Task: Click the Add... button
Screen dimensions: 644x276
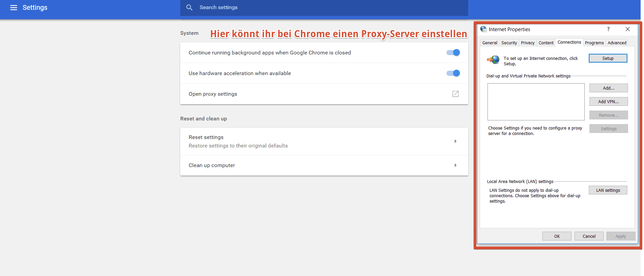Action: (608, 88)
